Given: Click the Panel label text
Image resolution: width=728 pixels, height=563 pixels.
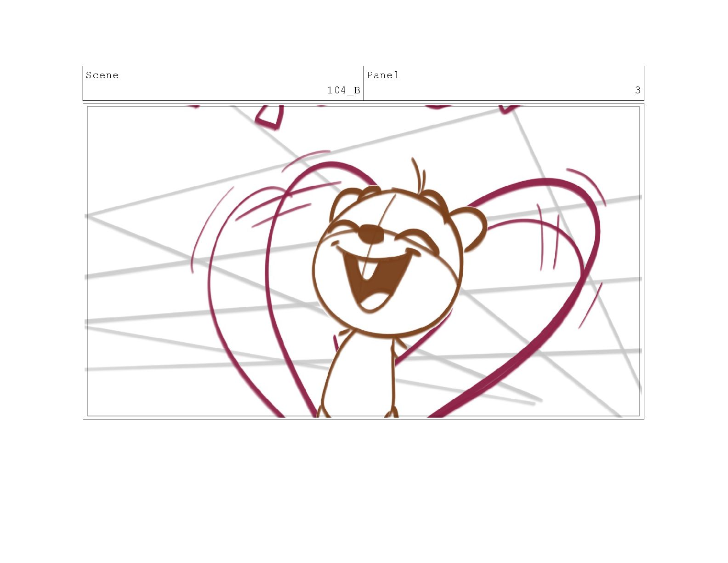Looking at the screenshot, I should point(383,75).
